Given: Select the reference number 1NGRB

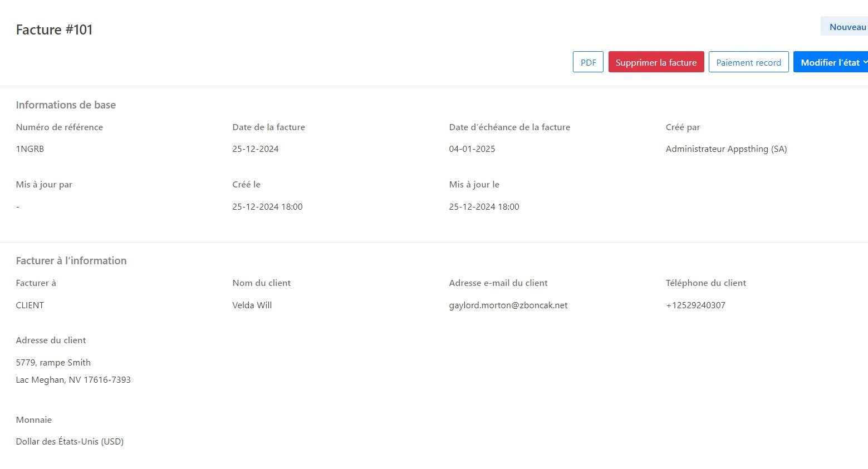Looking at the screenshot, I should coord(30,149).
